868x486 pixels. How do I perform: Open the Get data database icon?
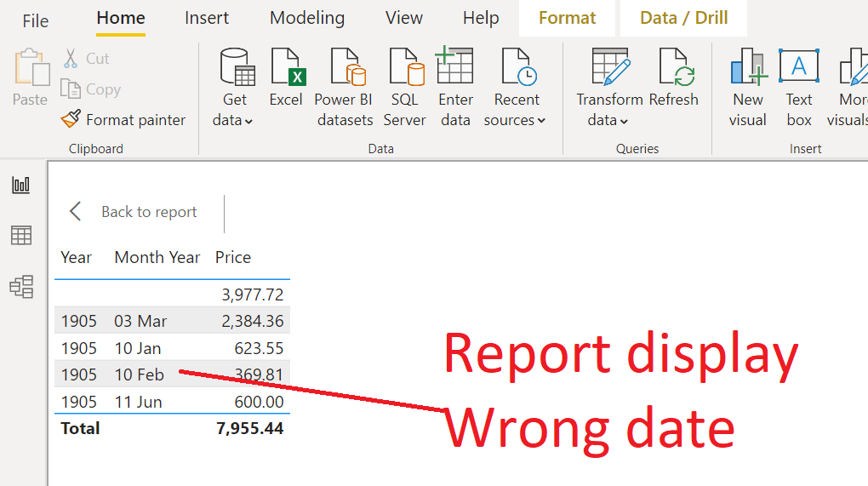coord(237,67)
